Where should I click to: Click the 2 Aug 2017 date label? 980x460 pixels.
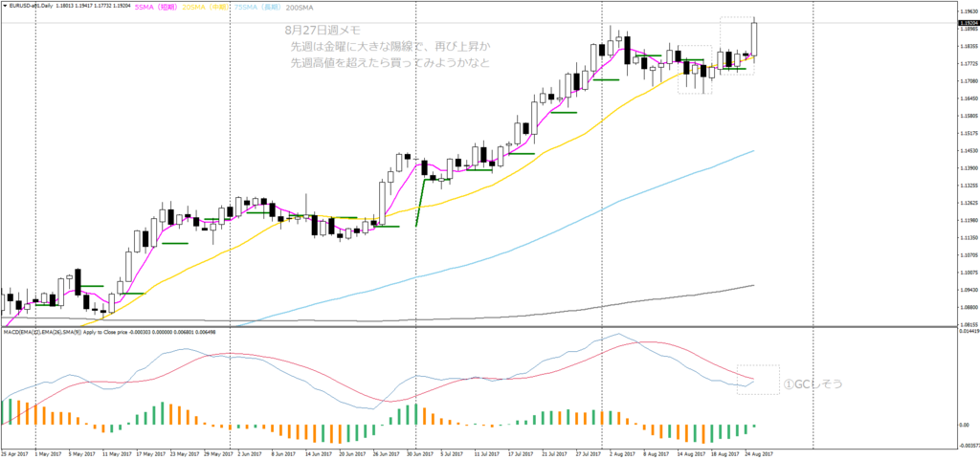pos(622,454)
